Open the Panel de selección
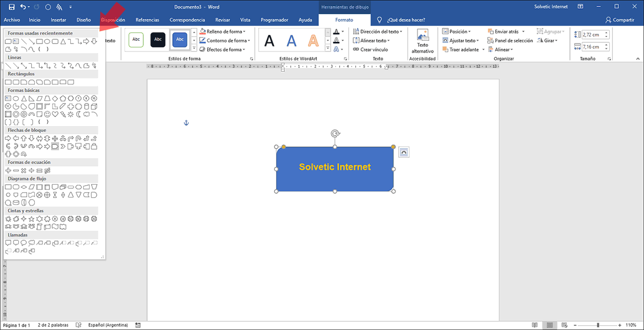 pos(510,40)
